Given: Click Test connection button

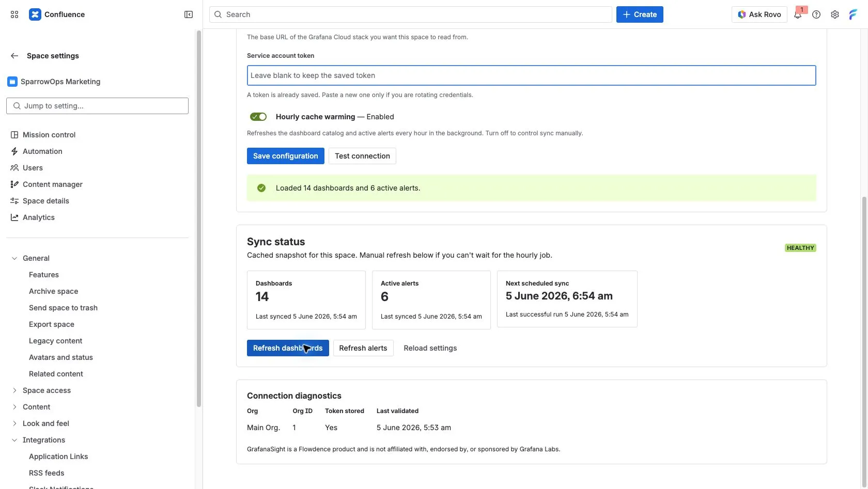Looking at the screenshot, I should click(362, 156).
